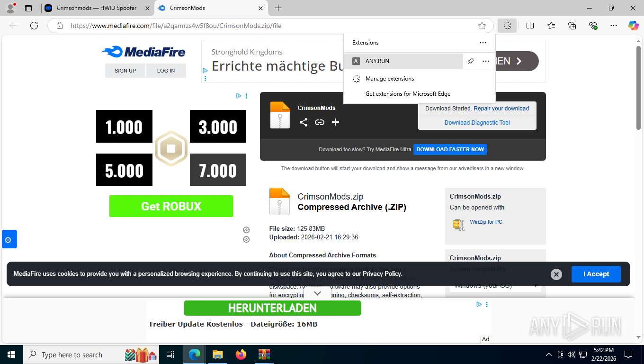Click Repair your download link

(x=501, y=109)
